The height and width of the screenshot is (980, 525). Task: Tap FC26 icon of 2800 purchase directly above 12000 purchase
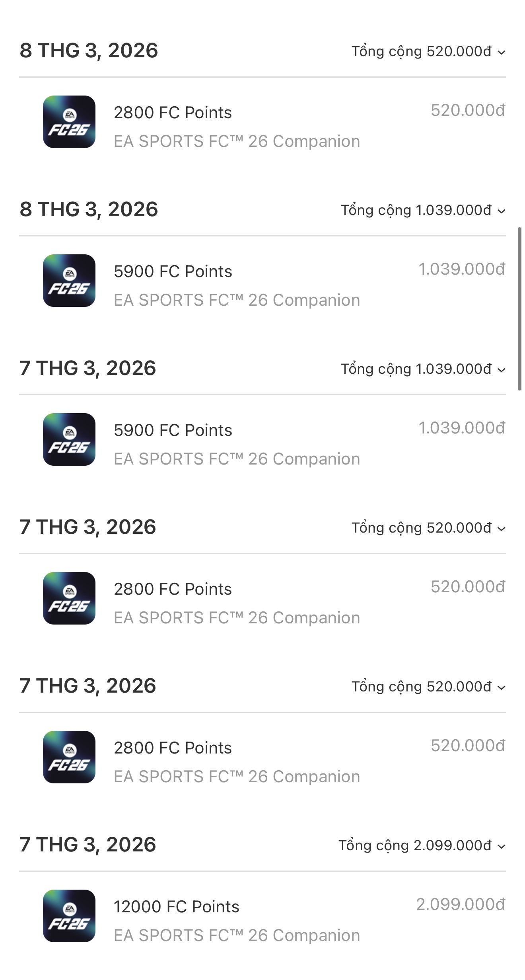69,757
